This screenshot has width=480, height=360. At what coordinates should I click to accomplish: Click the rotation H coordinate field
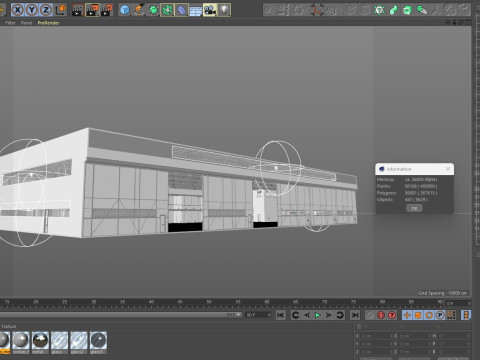(x=454, y=336)
